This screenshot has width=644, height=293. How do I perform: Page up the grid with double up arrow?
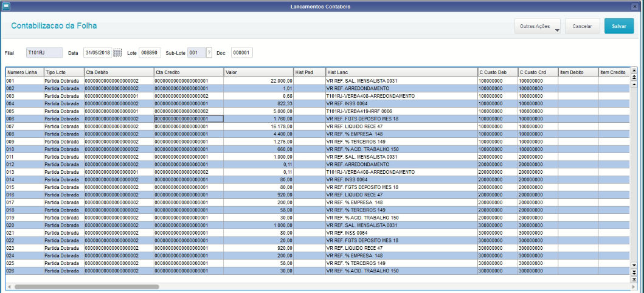tap(634, 77)
